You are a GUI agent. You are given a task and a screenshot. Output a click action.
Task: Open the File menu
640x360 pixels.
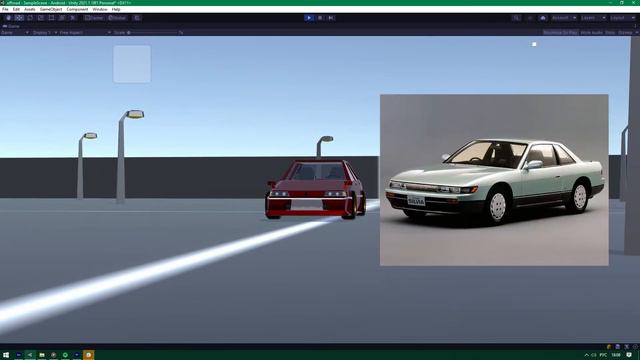coord(5,9)
